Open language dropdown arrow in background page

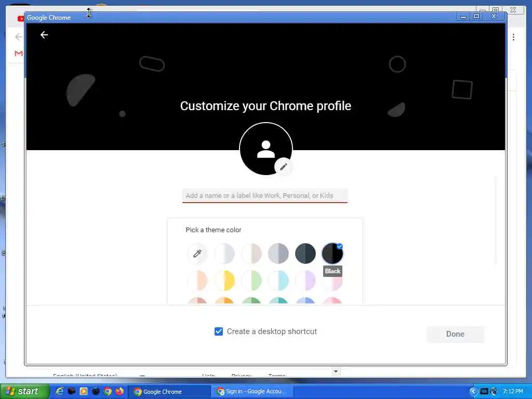point(336,371)
